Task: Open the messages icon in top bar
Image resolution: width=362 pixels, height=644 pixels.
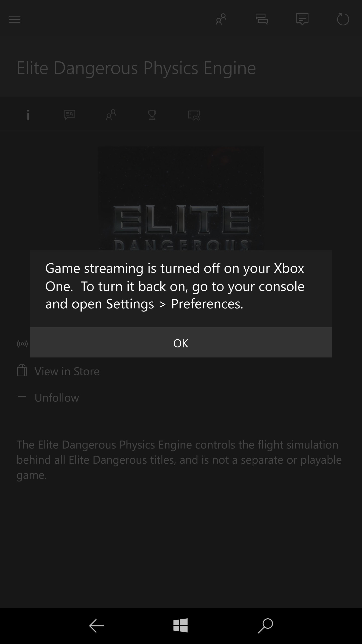Action: click(262, 19)
